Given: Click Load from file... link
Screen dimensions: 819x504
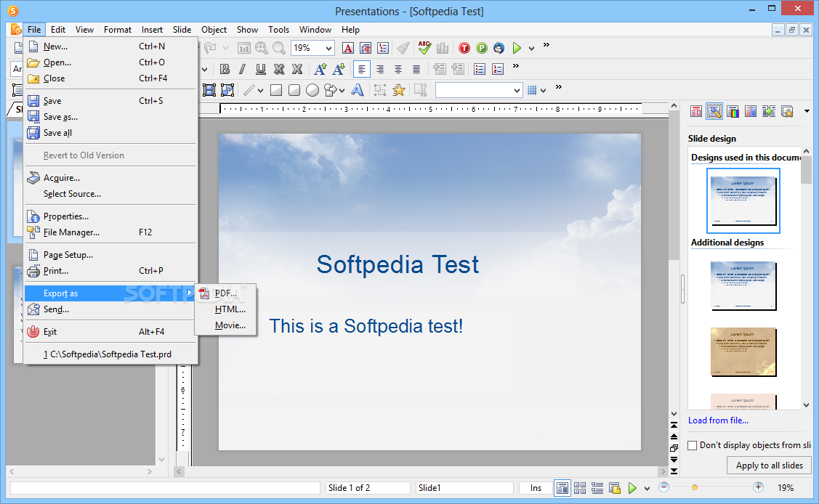Looking at the screenshot, I should point(718,420).
